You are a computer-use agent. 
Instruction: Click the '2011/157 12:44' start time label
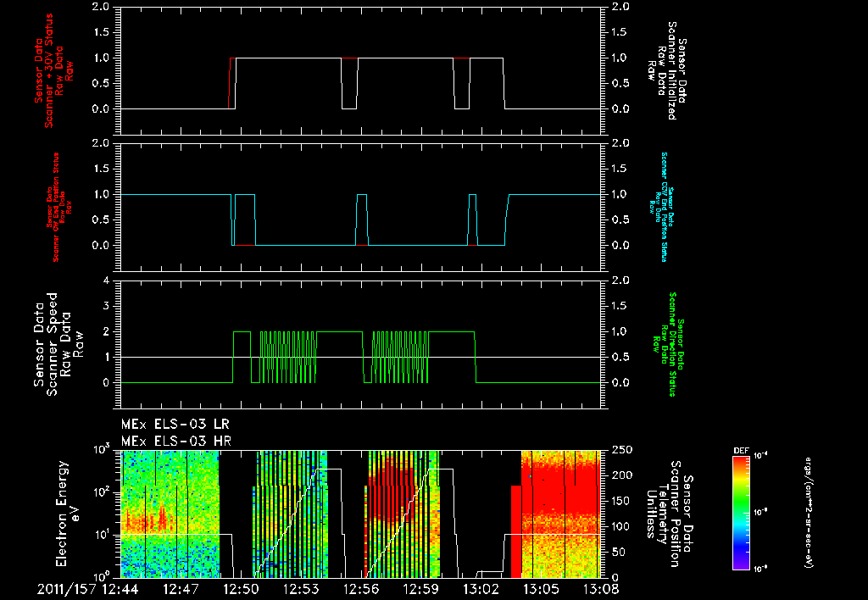coord(87,590)
